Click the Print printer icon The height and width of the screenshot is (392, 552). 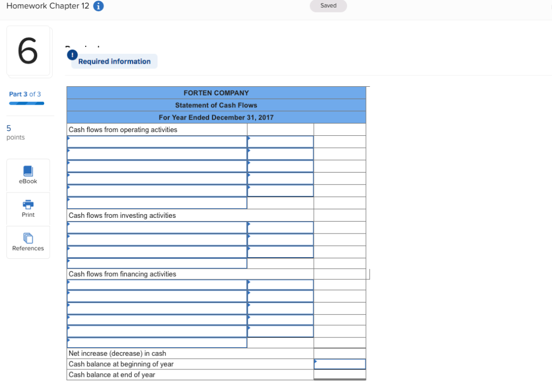28,204
